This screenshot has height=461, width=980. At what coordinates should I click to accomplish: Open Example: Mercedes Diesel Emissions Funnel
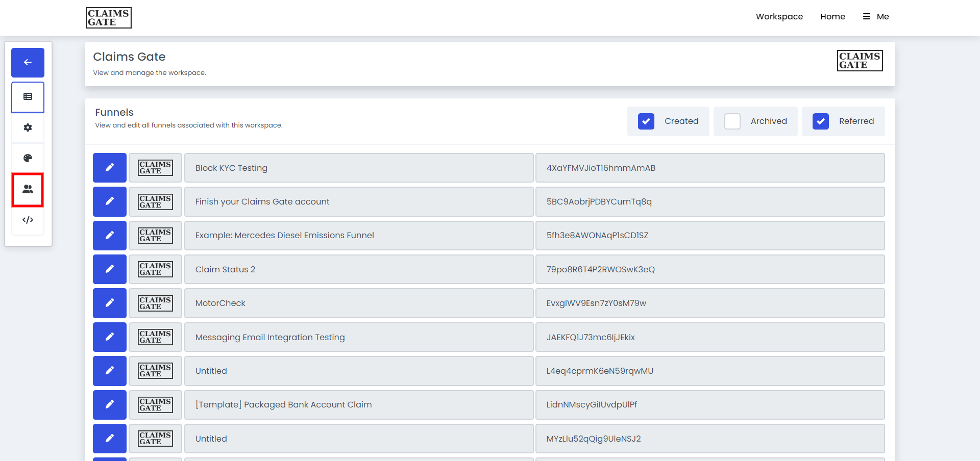pos(358,236)
